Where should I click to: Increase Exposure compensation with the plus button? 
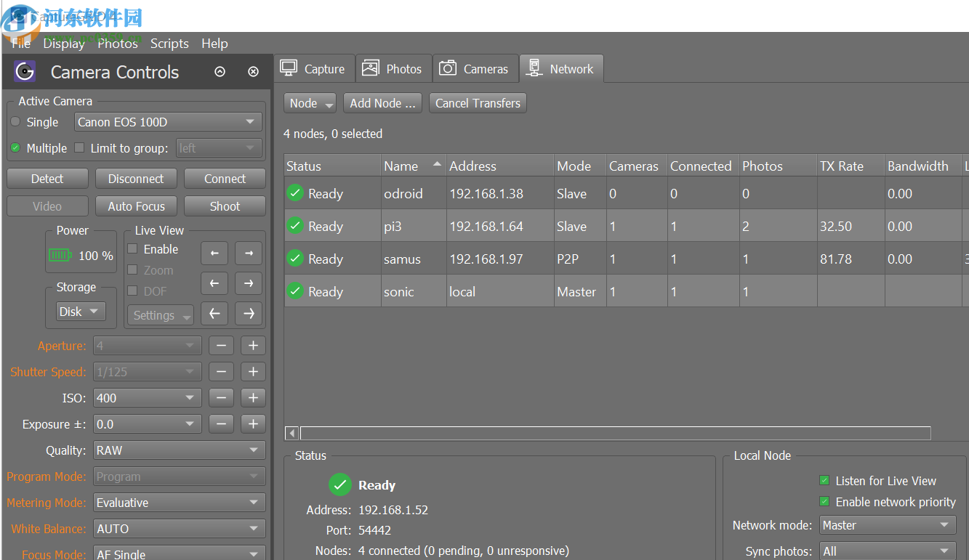click(x=253, y=424)
